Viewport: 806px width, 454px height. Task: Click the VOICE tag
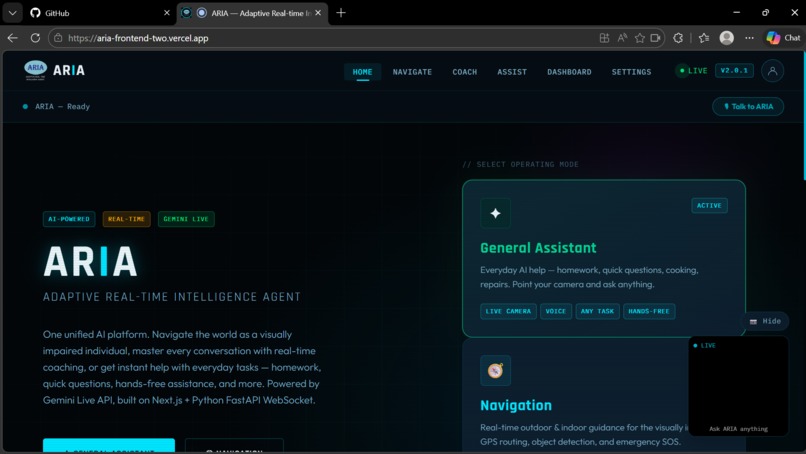pos(556,311)
